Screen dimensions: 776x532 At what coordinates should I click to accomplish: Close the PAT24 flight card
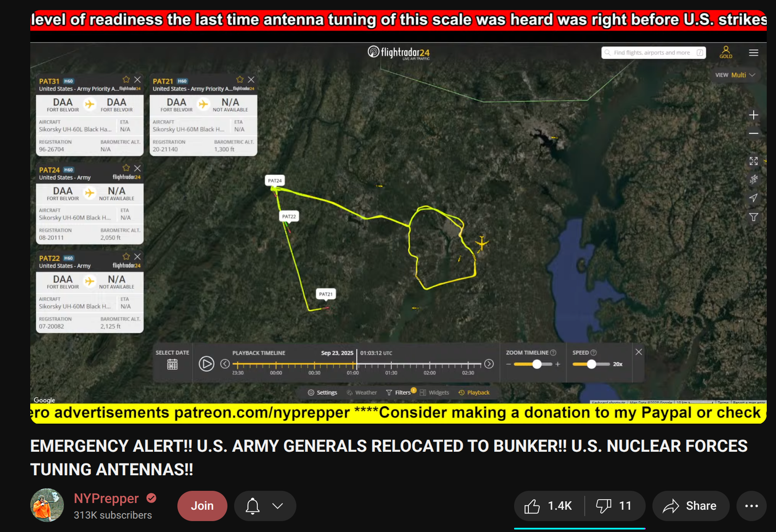[137, 168]
